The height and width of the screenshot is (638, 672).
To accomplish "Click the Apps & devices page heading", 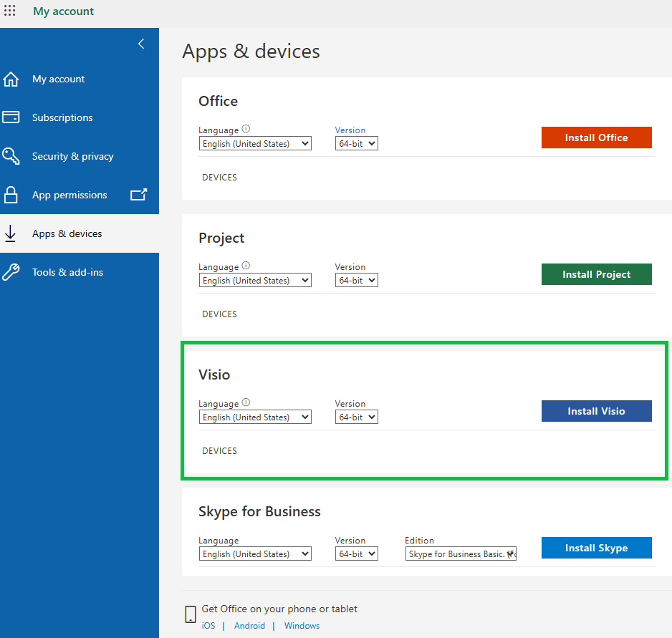I will pos(251,52).
